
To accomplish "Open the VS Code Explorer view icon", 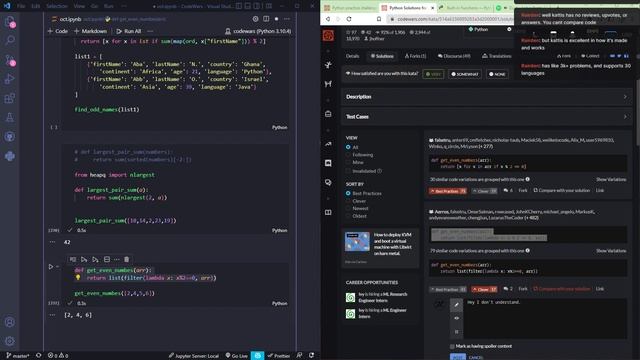I will tap(9, 21).
